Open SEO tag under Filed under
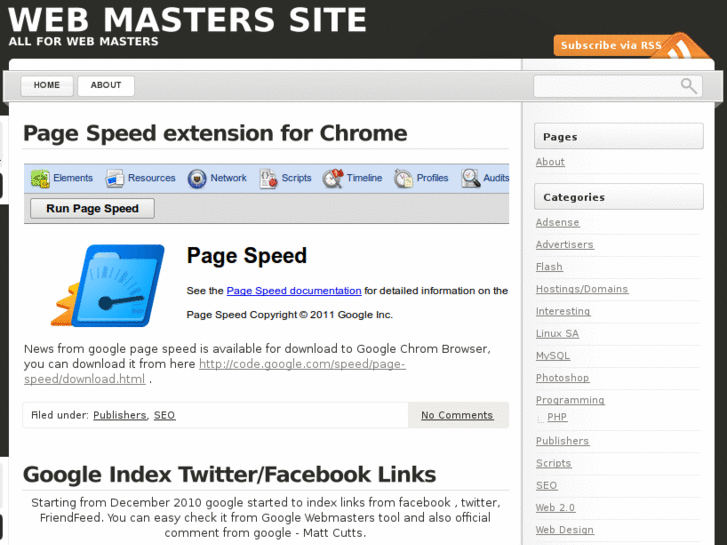727x545 pixels. 165,415
